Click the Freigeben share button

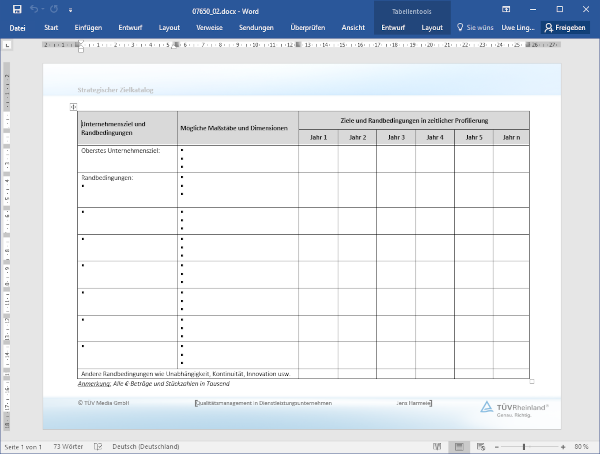pos(565,28)
